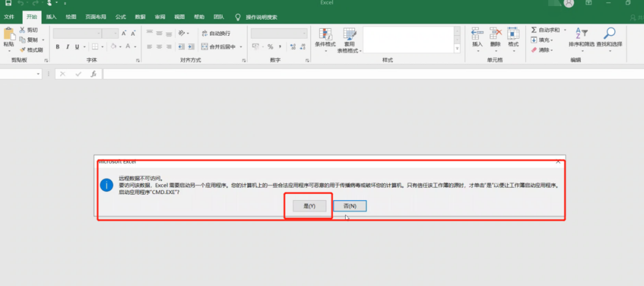Open Format as Table (套用表格格式)

[349, 40]
